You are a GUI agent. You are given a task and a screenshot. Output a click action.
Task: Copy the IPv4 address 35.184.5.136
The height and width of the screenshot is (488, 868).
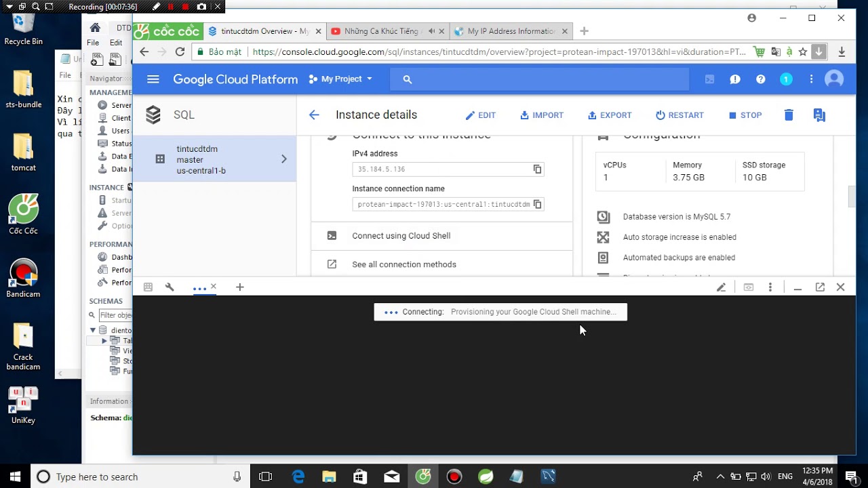(x=537, y=169)
